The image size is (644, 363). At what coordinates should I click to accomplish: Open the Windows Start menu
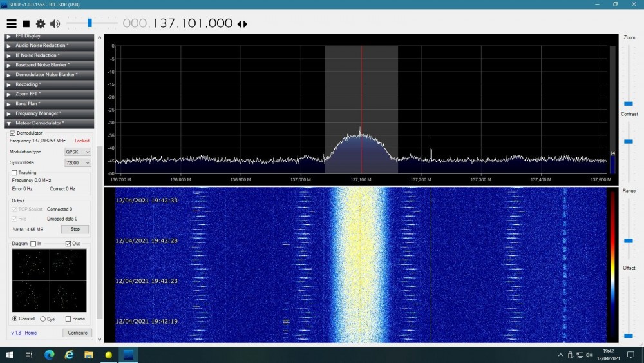[x=10, y=355]
